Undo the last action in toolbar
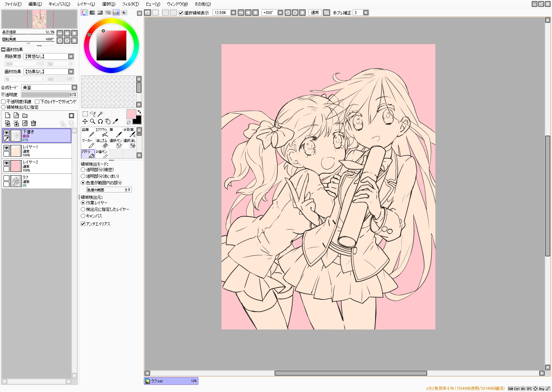552x392 pixels. [148, 13]
